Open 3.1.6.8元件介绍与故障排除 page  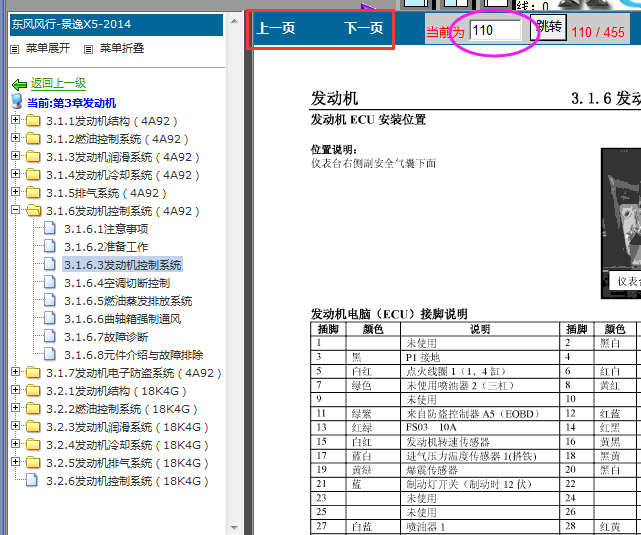click(x=133, y=355)
